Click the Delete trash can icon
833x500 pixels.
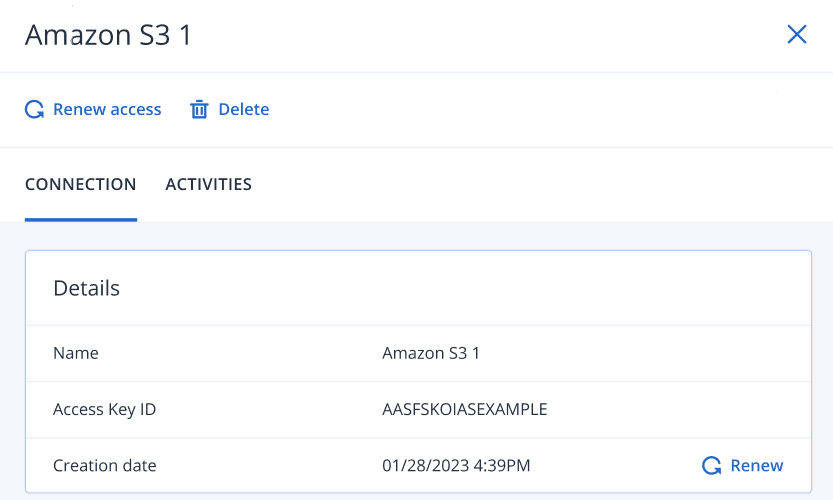point(199,110)
